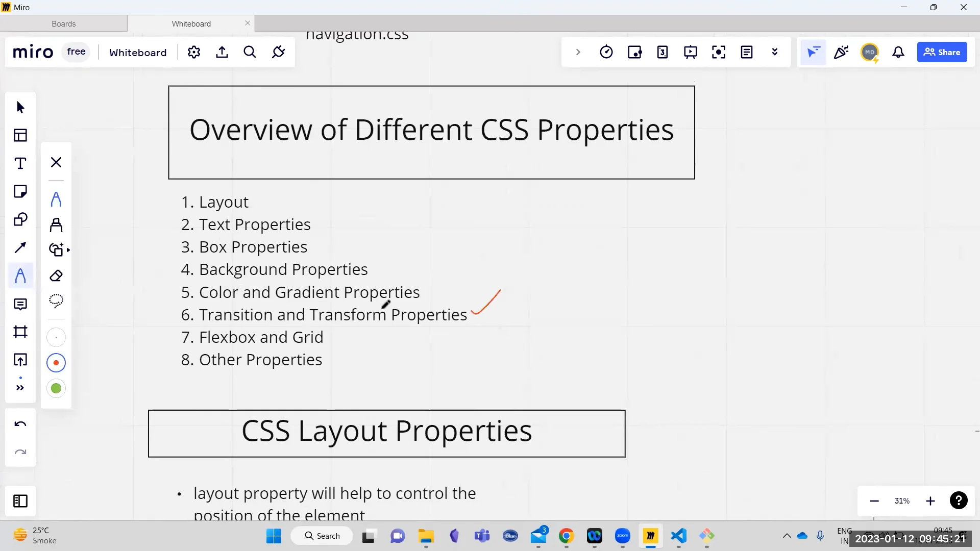Select the Text tool
This screenshot has height=551, width=980.
(20, 164)
